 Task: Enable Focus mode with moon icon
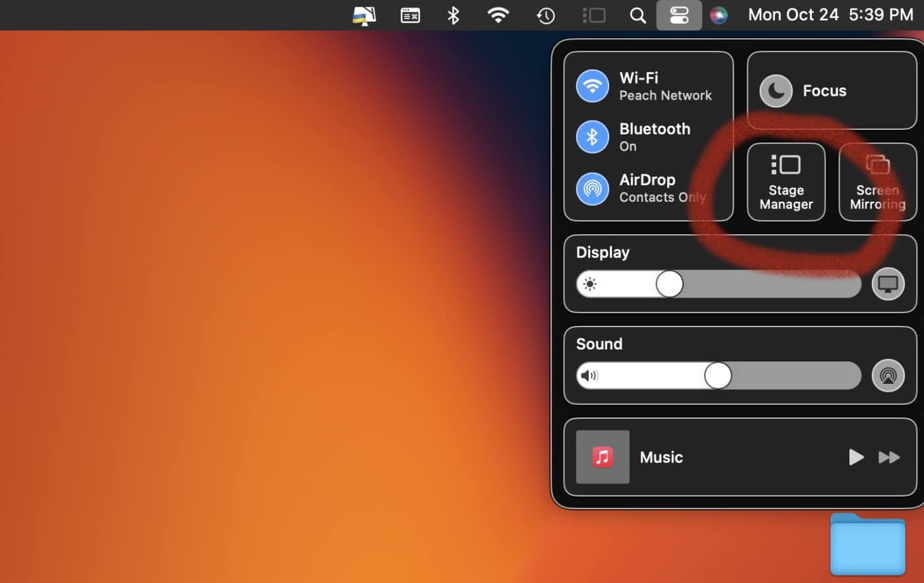click(776, 91)
